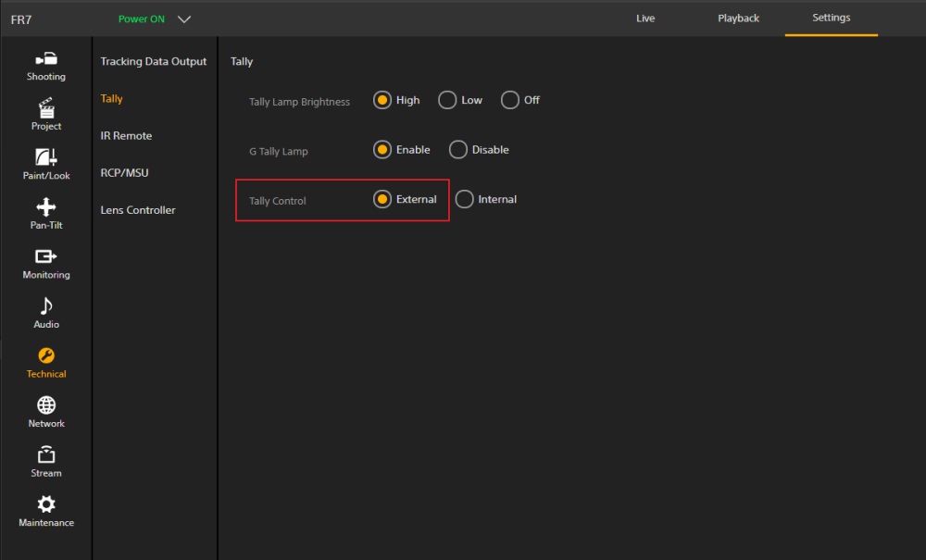
Task: Open the Shooting settings camera icon
Action: point(46,58)
